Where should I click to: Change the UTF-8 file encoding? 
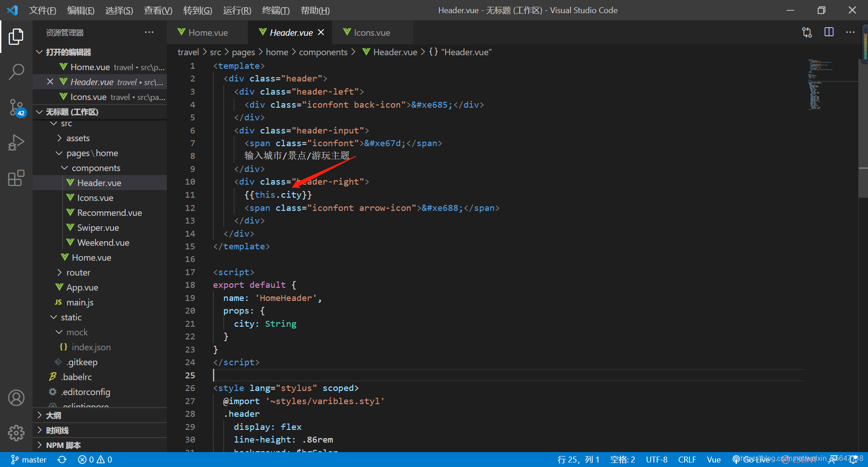click(x=656, y=459)
